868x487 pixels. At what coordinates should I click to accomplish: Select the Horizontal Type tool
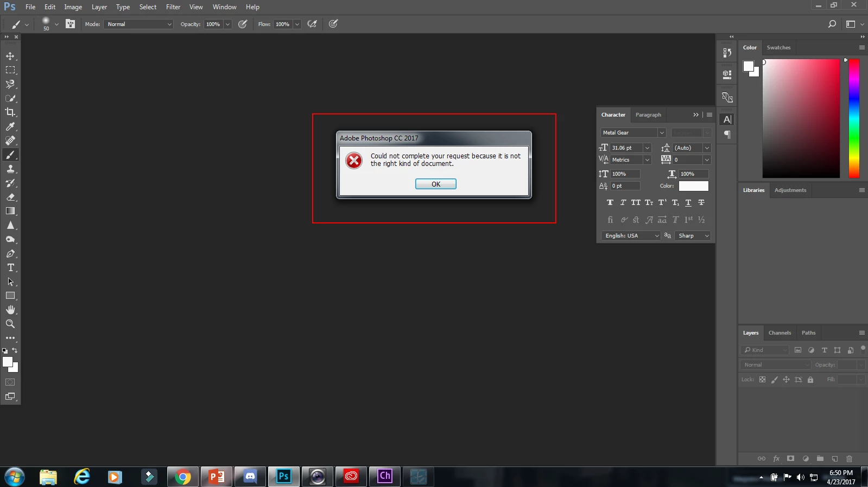tap(10, 267)
